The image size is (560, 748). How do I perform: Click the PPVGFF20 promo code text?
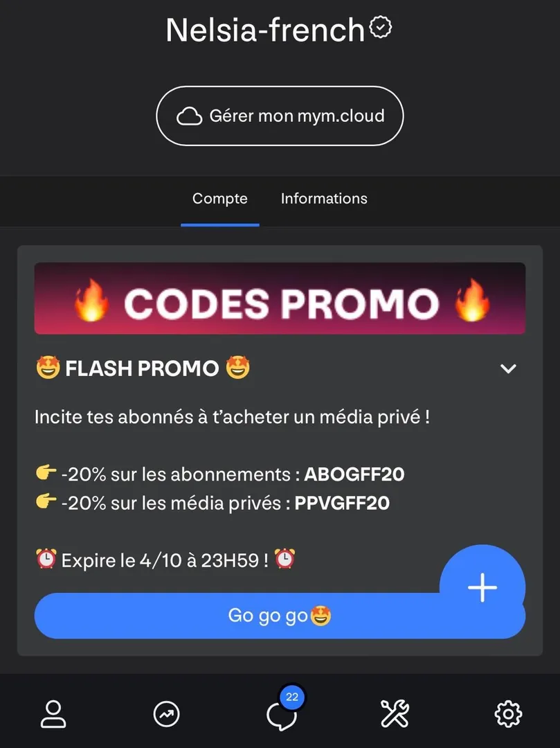point(342,503)
